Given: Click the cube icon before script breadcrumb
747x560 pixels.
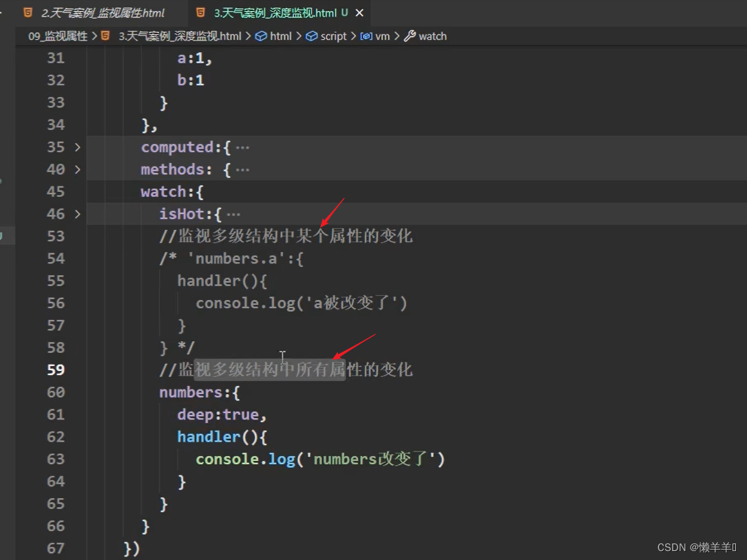Looking at the screenshot, I should point(312,36).
